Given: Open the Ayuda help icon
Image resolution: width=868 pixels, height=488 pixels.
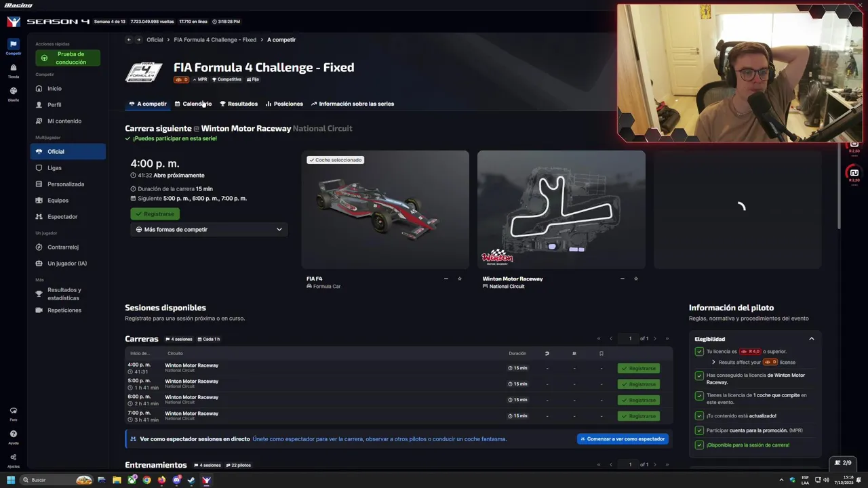Looking at the screenshot, I should [x=13, y=436].
